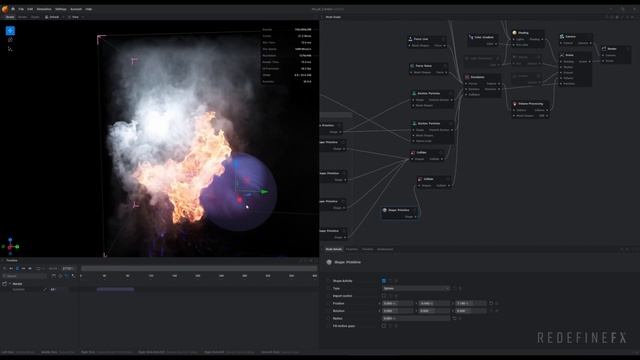
Task: Click the Shape Primitive icon in Node Details header
Action: (329, 262)
